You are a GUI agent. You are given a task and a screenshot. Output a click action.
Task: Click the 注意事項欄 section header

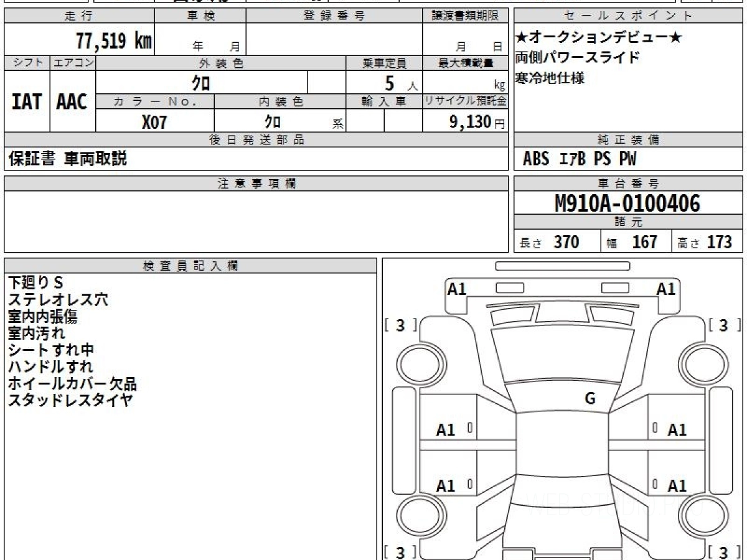(x=256, y=184)
